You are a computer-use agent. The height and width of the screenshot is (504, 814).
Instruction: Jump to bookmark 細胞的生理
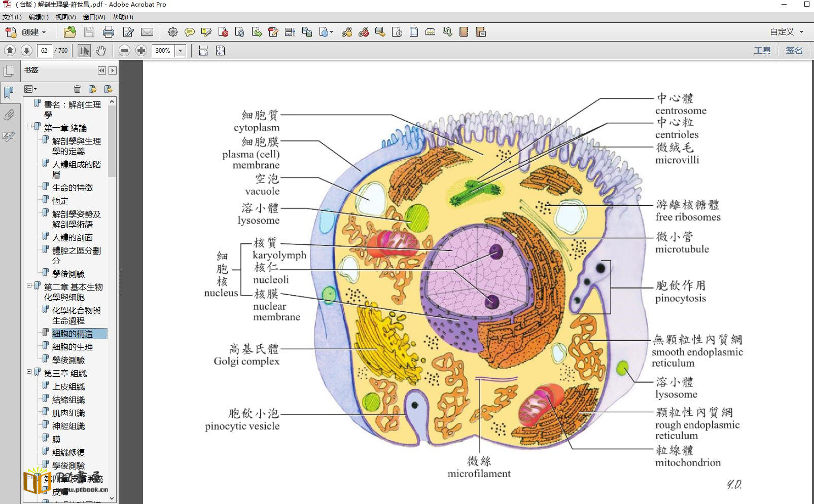pos(73,347)
